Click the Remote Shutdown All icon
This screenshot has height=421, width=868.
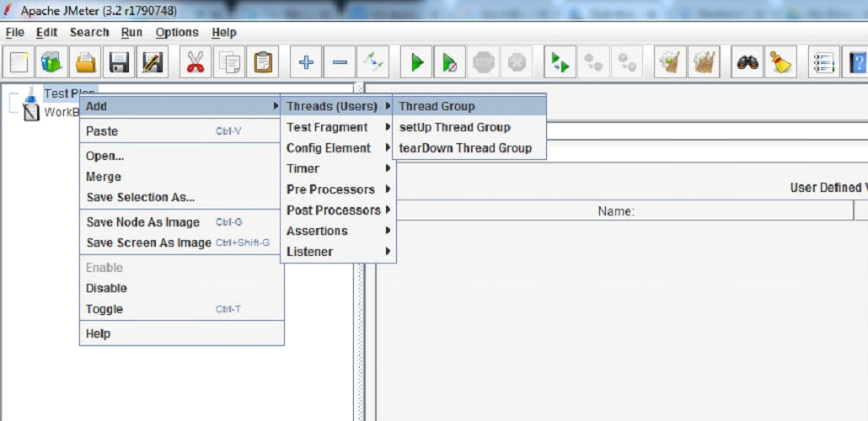[x=627, y=62]
